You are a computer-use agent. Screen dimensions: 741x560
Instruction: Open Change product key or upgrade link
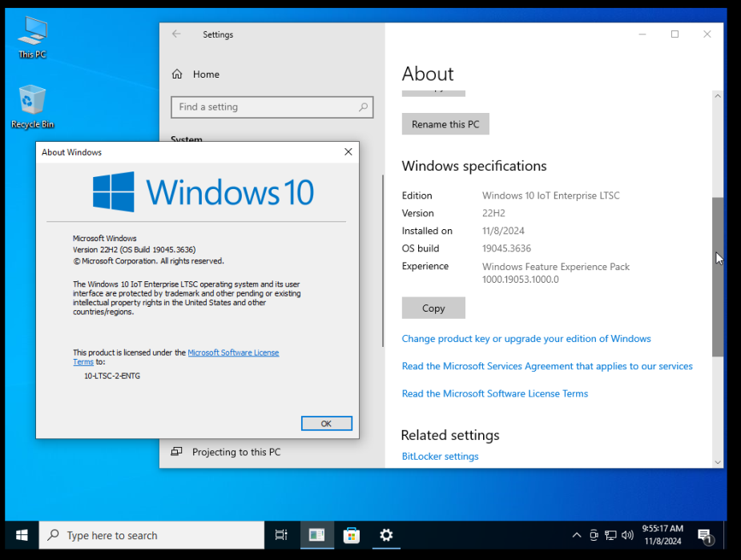click(526, 339)
